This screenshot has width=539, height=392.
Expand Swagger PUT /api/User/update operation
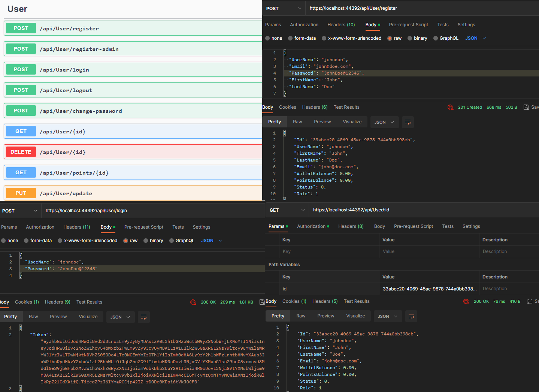[133, 193]
